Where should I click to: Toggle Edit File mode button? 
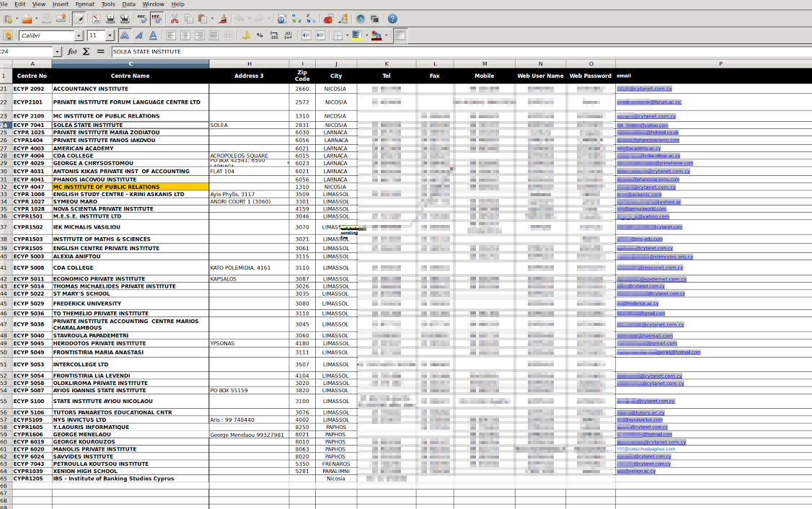[79, 19]
